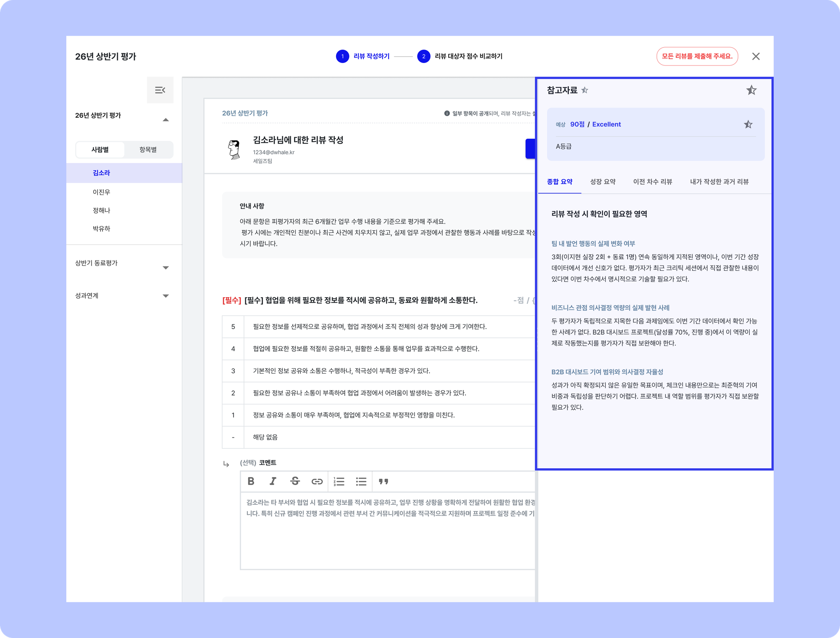Screen dimensions: 840x638
Task: Open 비즈니스 관점 의사결정 역량의 실제 발현 사례
Action: click(x=610, y=308)
